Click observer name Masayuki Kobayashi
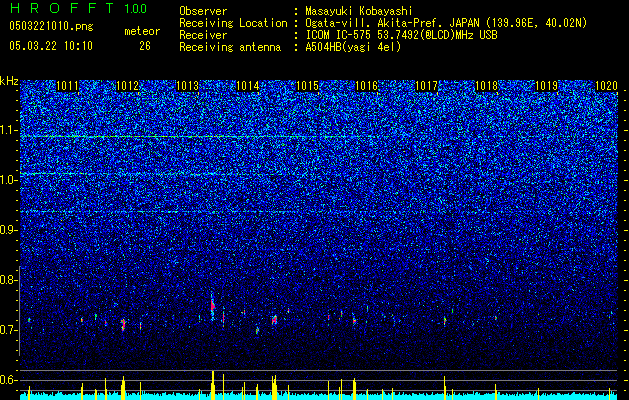This screenshot has width=629, height=400. (x=359, y=11)
